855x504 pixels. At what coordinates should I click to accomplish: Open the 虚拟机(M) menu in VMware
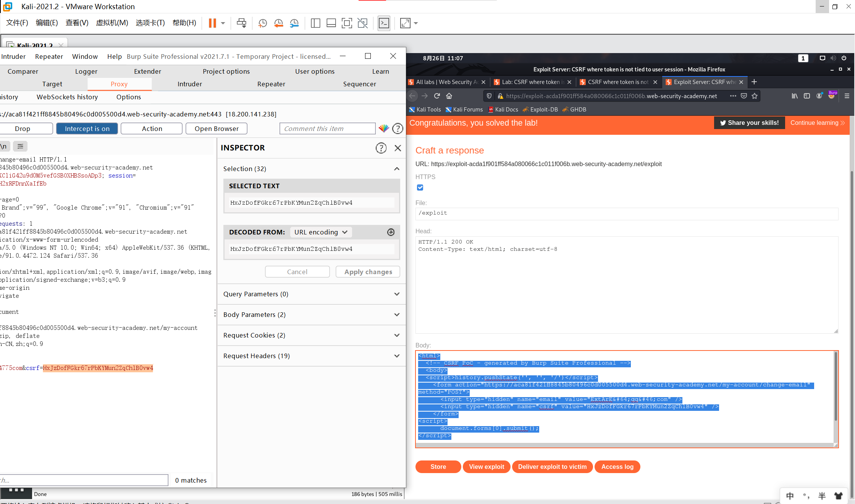tap(112, 23)
